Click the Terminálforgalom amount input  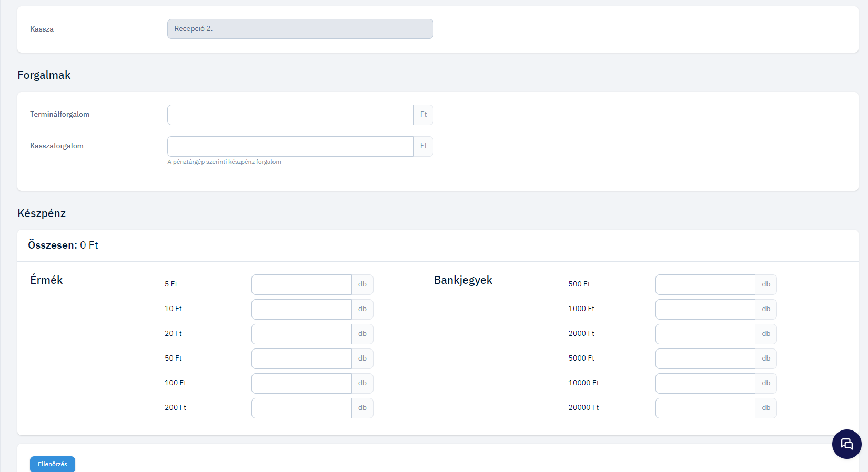[290, 115]
